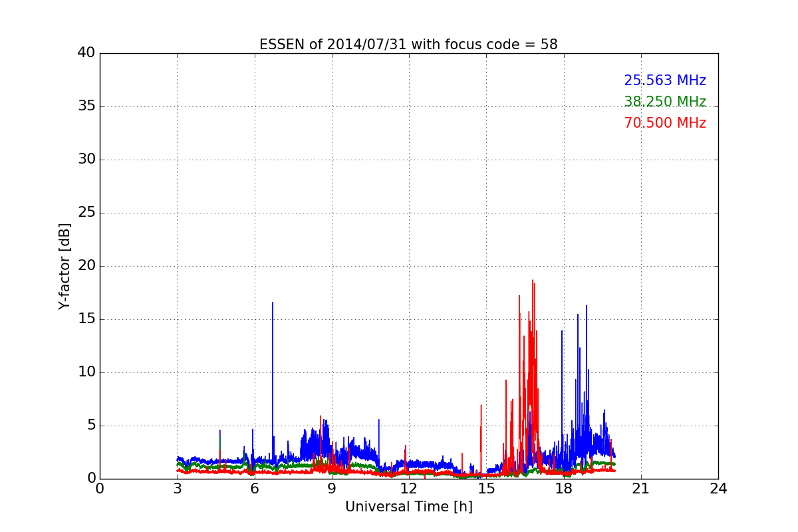Click the tall blue spike peak near 6.7 h
The width and height of the screenshot is (798, 532).
tap(272, 303)
